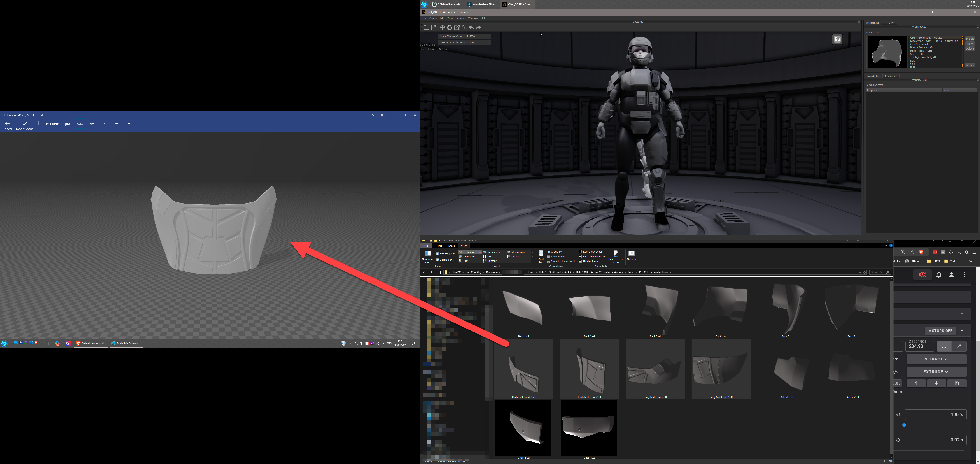Select the Rotate tool icon
This screenshot has height=464, width=980.
(450, 27)
